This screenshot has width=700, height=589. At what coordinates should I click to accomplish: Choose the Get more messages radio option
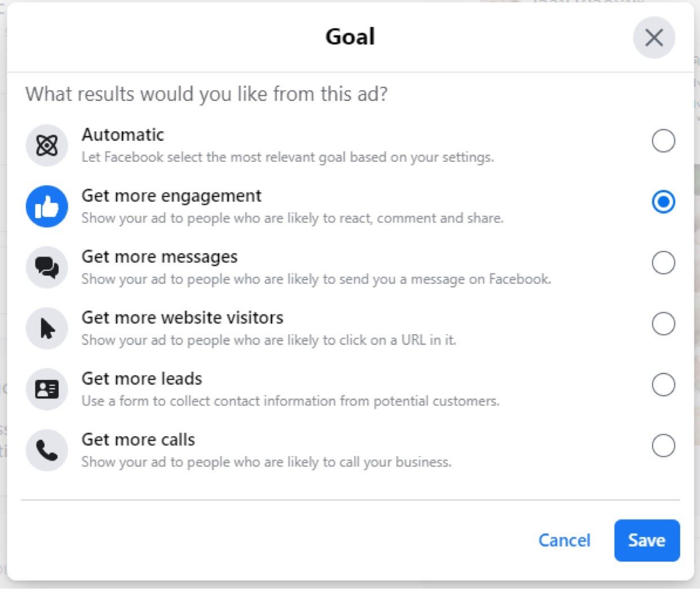(x=663, y=263)
